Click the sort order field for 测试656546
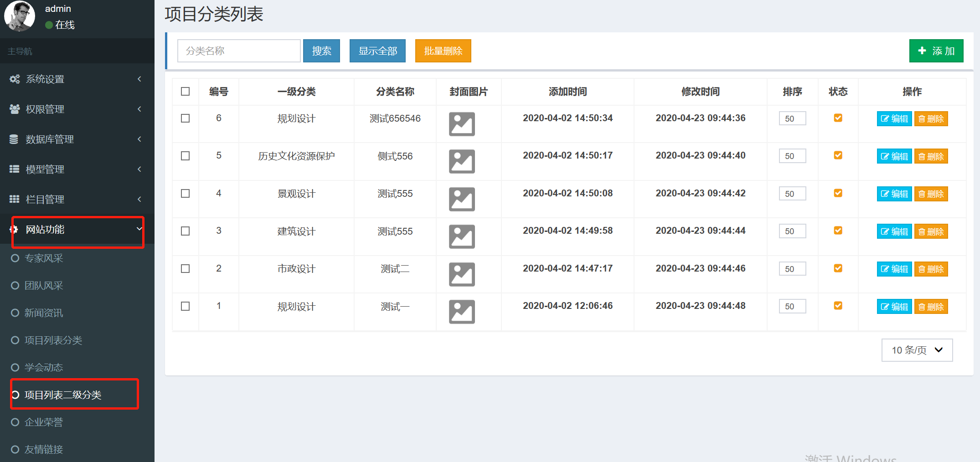The image size is (980, 462). pos(792,118)
